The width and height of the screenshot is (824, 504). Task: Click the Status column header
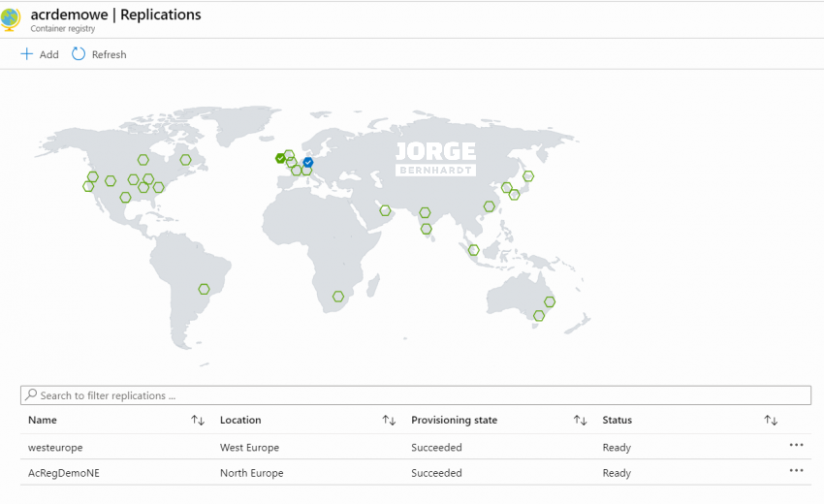[x=617, y=420]
